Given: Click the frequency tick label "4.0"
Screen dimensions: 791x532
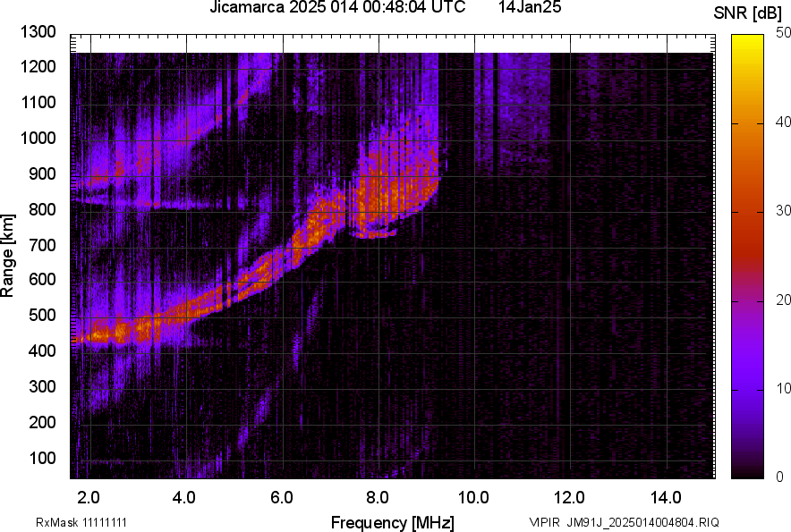Looking at the screenshot, I should [x=184, y=498].
